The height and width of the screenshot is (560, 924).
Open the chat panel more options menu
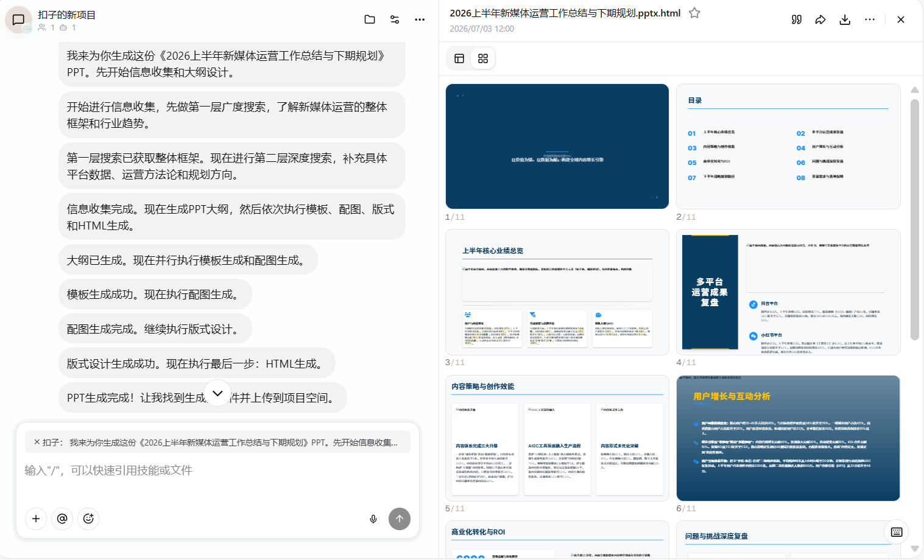click(420, 19)
